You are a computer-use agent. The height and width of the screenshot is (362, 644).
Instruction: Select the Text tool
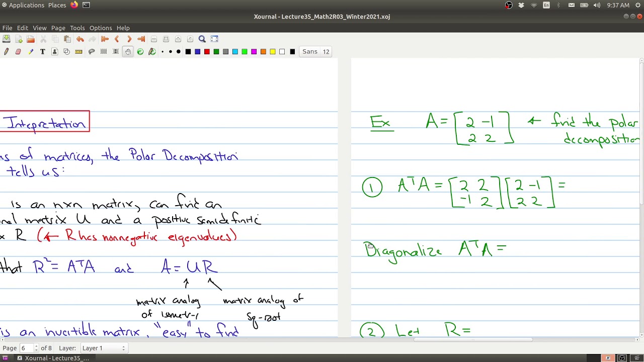42,52
